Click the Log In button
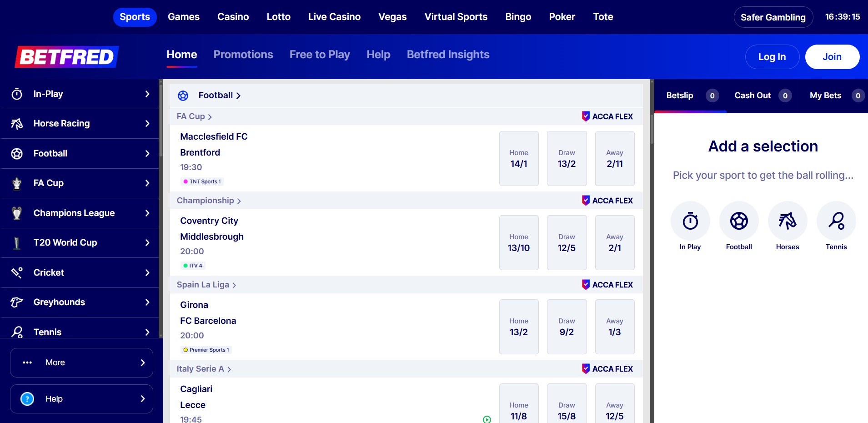The width and height of the screenshot is (868, 423). [772, 57]
